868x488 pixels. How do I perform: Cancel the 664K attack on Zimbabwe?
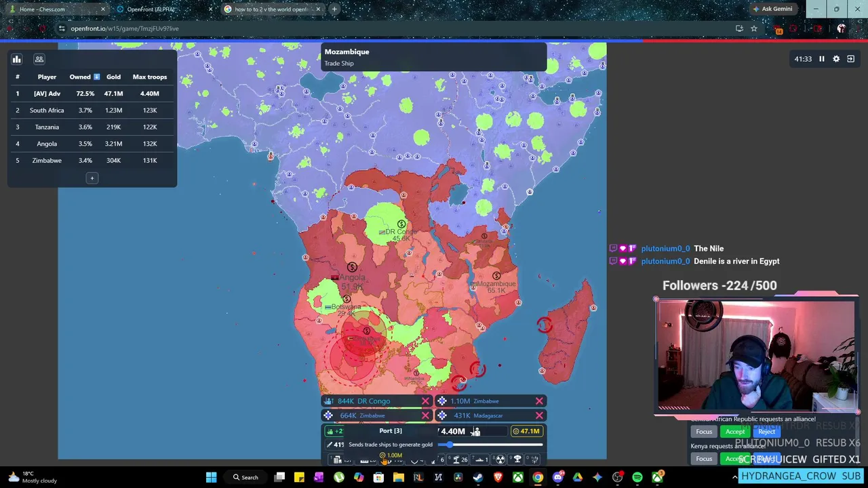[425, 415]
